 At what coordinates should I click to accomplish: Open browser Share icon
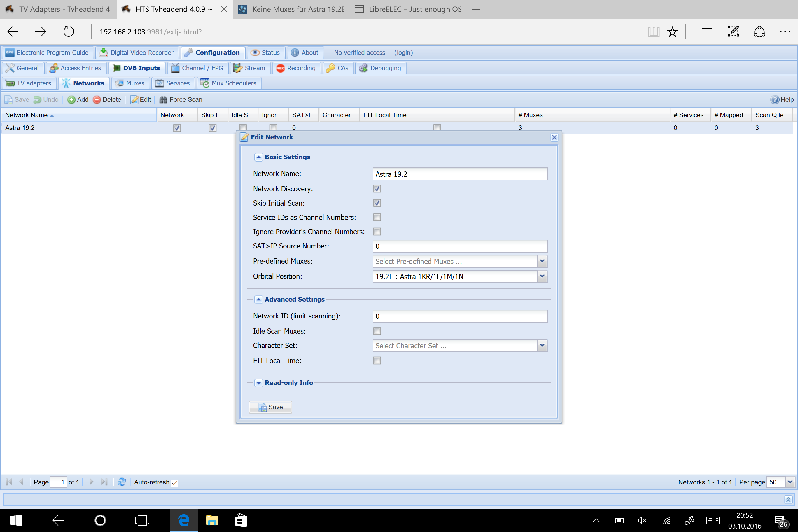coord(759,32)
